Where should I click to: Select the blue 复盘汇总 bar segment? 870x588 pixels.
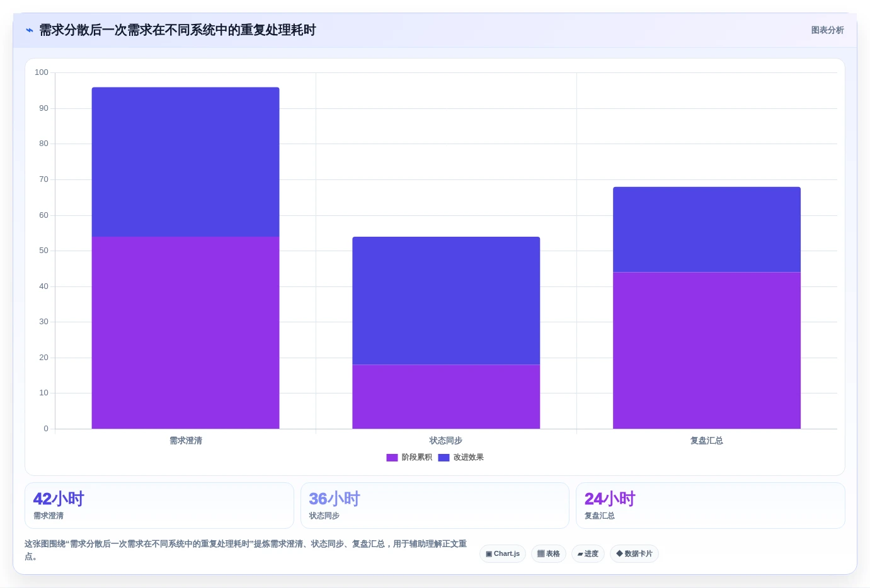(707, 230)
